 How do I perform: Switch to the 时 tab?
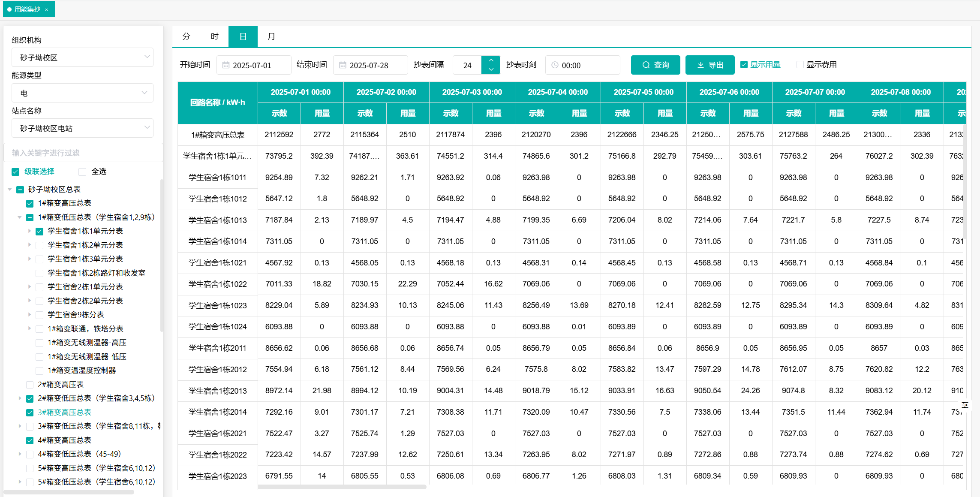point(214,36)
